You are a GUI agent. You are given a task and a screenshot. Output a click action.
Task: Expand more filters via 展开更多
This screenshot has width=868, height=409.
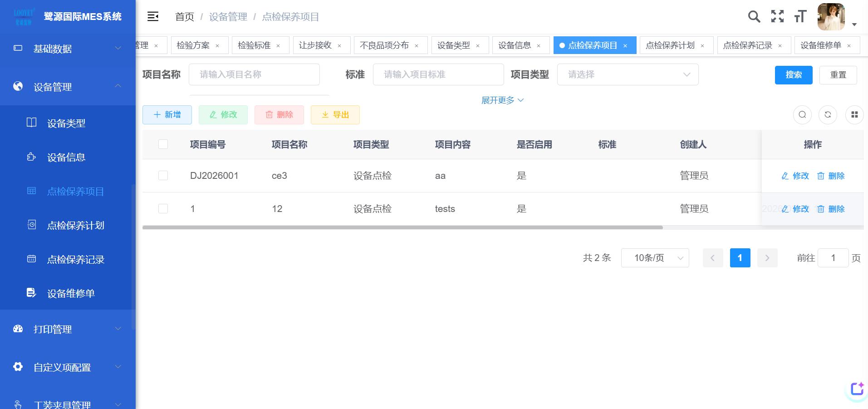click(x=502, y=100)
